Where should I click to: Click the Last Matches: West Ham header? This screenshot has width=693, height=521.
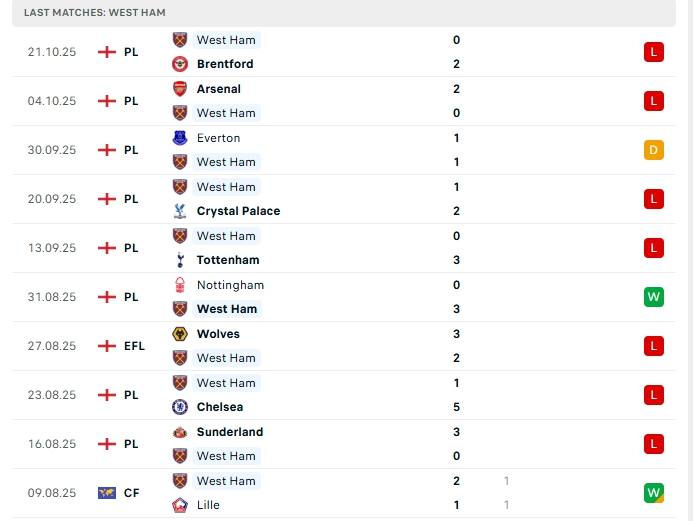(95, 12)
